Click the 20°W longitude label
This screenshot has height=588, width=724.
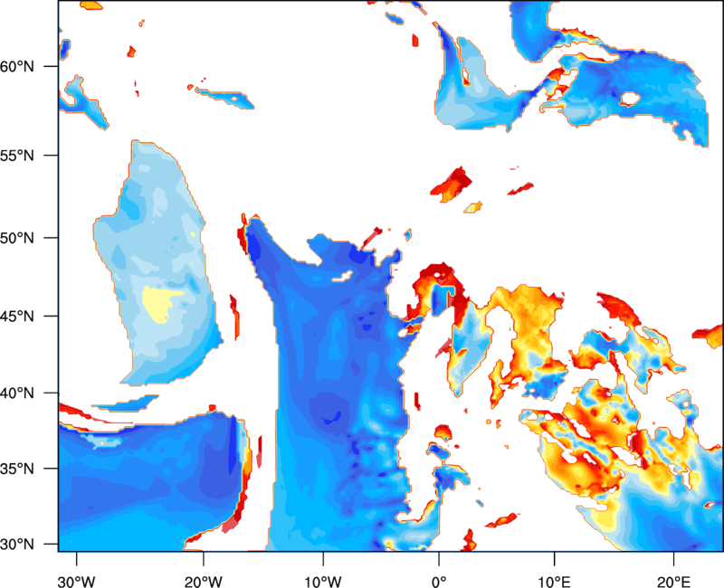click(x=203, y=582)
